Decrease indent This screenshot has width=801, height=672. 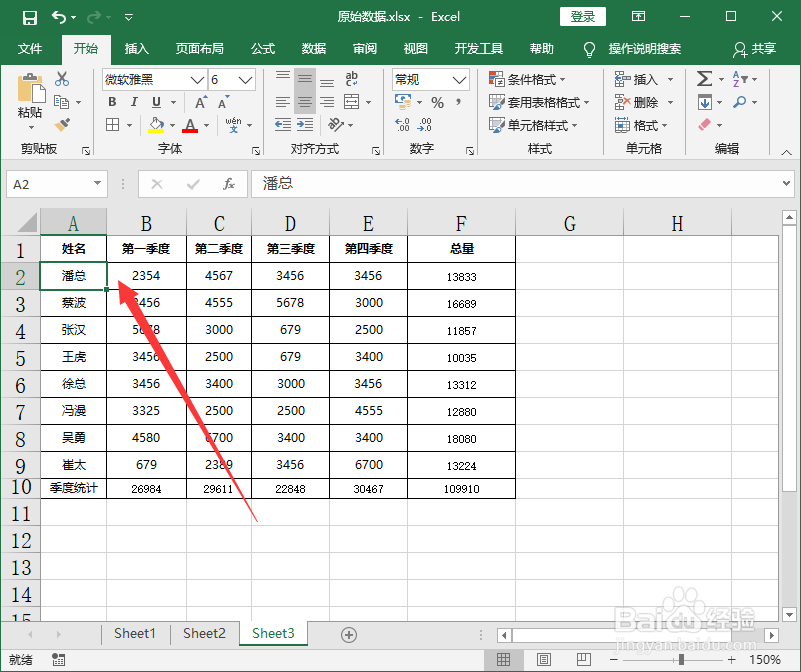click(x=282, y=124)
